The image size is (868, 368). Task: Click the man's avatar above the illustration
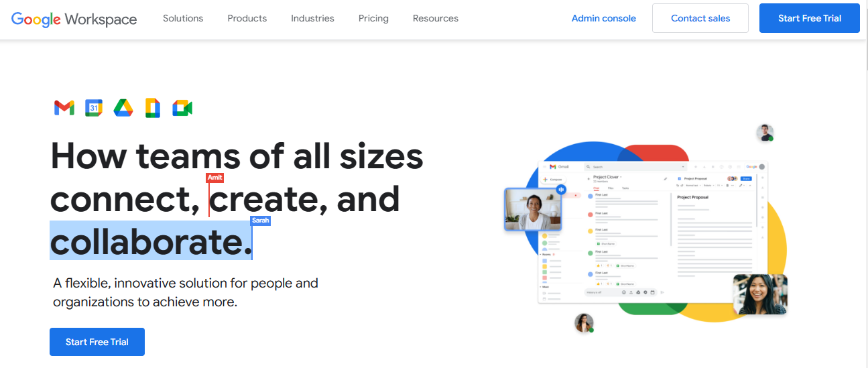765,133
